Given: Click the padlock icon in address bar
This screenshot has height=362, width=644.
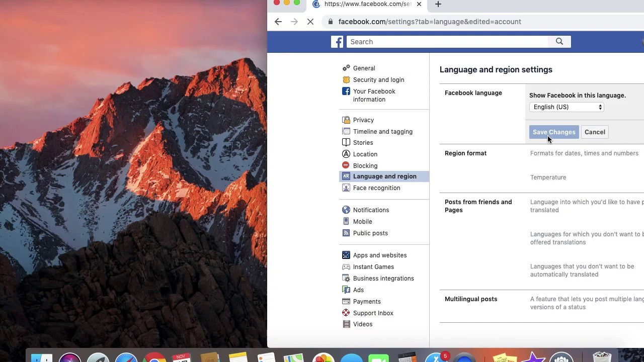Looking at the screenshot, I should tap(330, 22).
